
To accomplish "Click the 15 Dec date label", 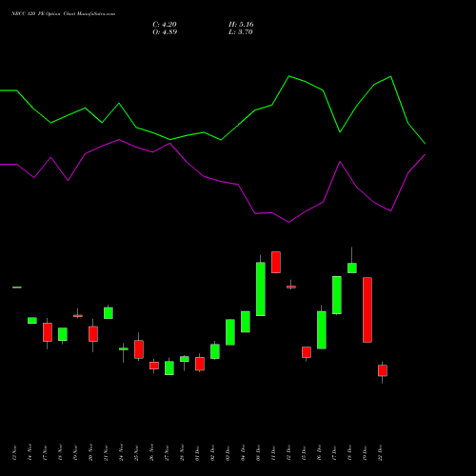I will point(304,452).
